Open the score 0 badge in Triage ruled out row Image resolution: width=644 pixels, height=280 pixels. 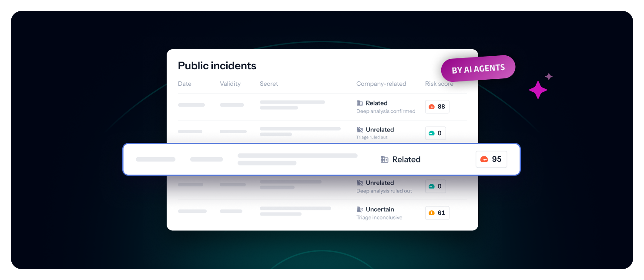point(436,133)
